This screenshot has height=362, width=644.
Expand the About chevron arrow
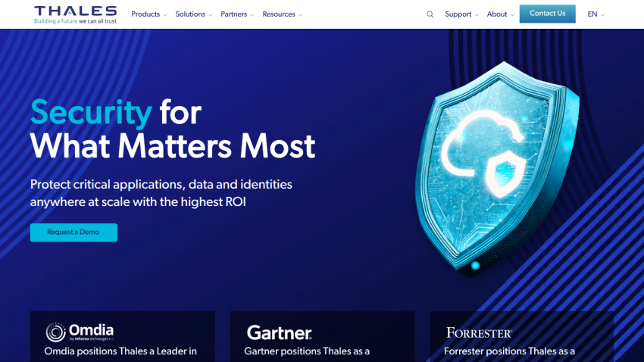(512, 15)
